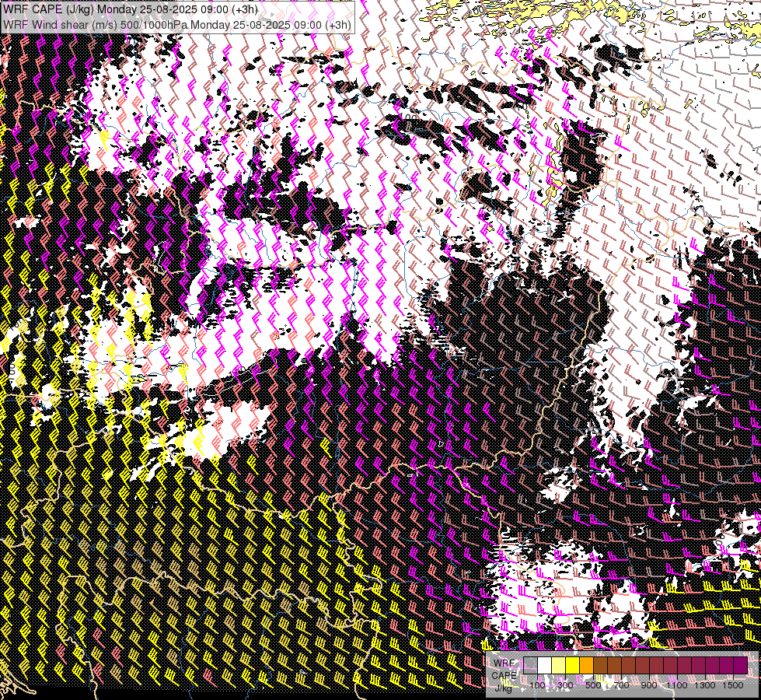Click the '1300' legend value label
This screenshot has width=761, height=700.
(x=705, y=685)
